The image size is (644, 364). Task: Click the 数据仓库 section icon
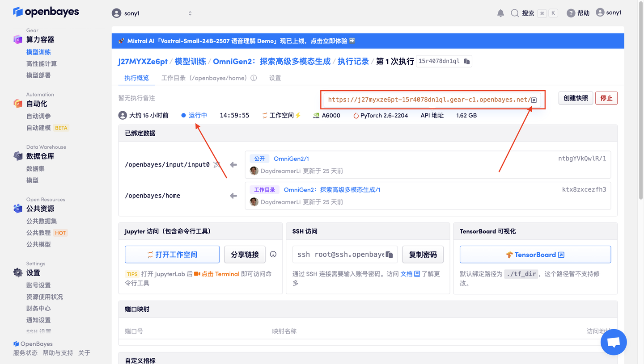(18, 156)
